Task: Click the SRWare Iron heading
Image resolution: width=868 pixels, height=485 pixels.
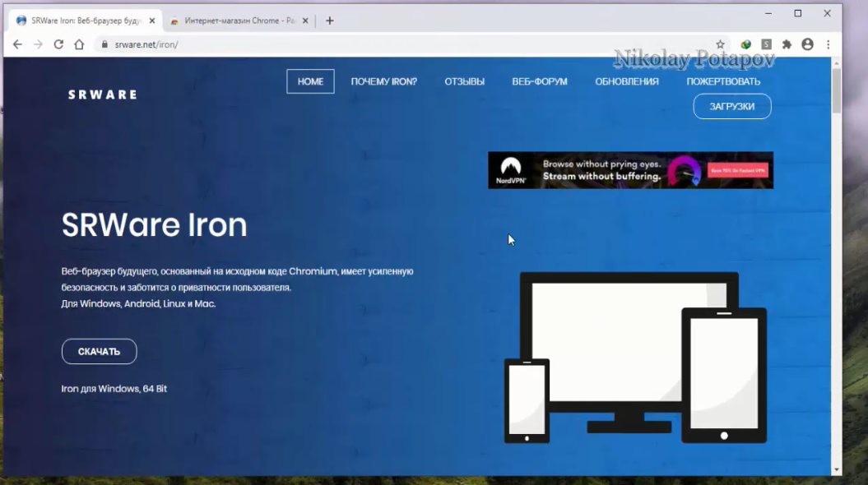Action: pos(155,225)
